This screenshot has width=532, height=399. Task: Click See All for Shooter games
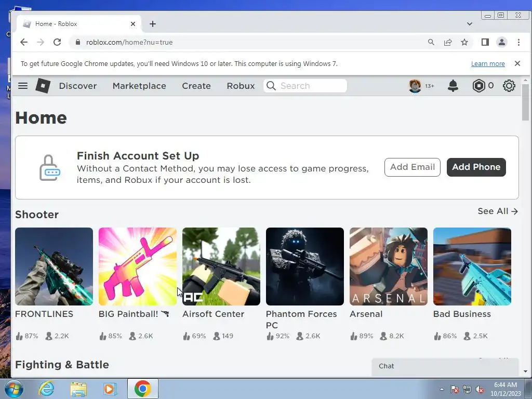tap(498, 211)
